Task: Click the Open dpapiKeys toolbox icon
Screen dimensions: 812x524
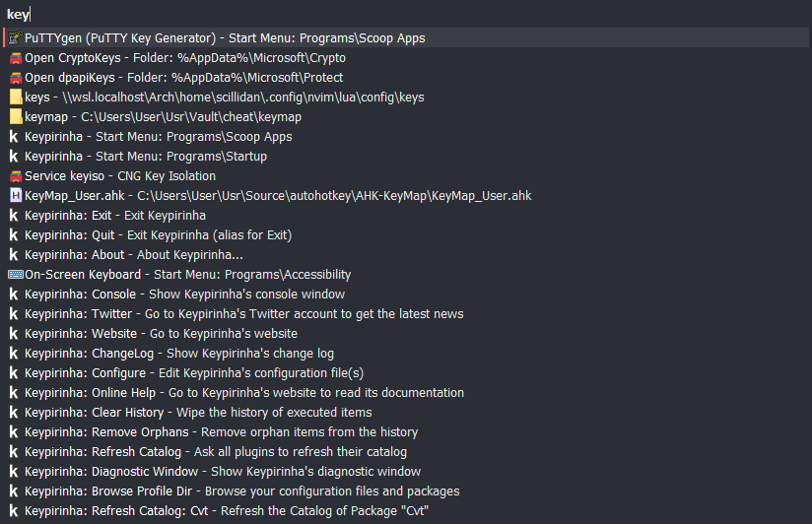Action: click(x=16, y=78)
